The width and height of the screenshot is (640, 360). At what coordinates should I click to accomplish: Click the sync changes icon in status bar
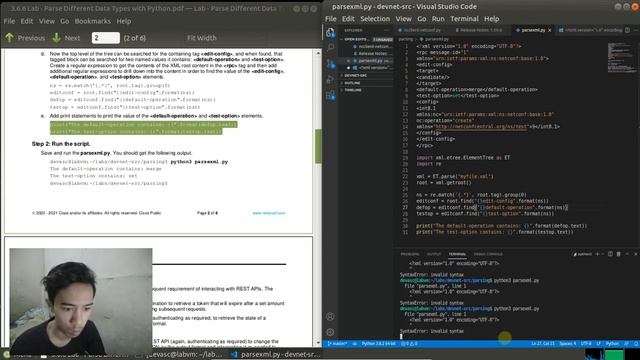point(355,344)
